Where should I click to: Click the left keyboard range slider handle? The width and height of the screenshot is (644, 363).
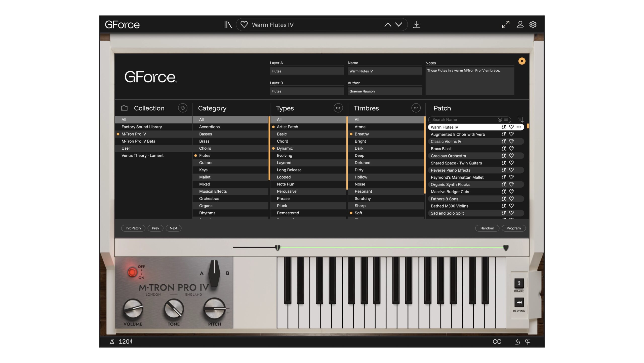pyautogui.click(x=277, y=248)
